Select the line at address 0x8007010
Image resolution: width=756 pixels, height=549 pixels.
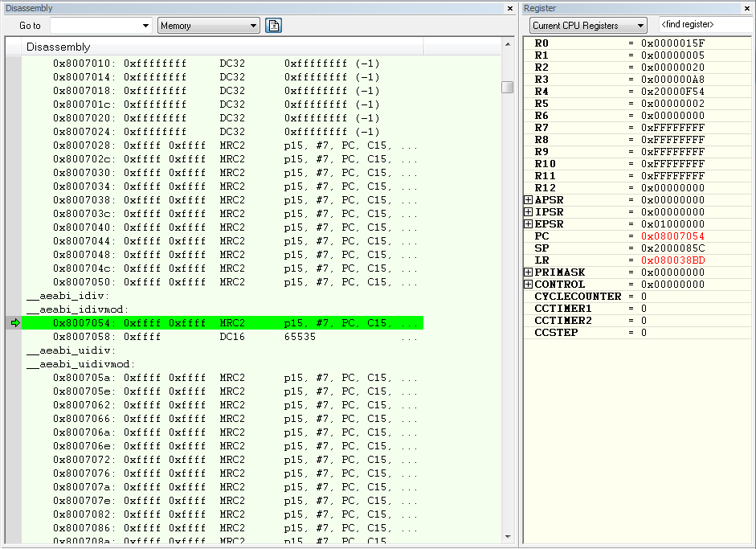[223, 64]
